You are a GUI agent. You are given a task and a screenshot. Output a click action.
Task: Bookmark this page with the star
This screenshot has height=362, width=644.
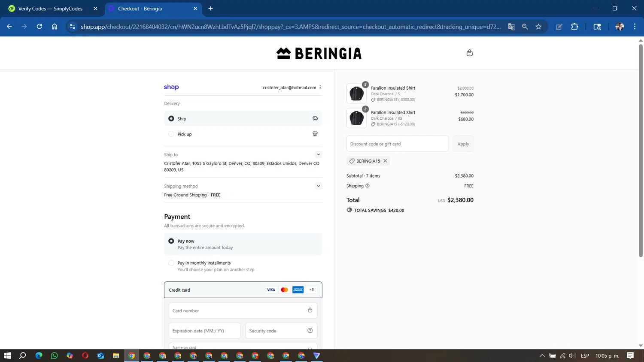point(538,27)
